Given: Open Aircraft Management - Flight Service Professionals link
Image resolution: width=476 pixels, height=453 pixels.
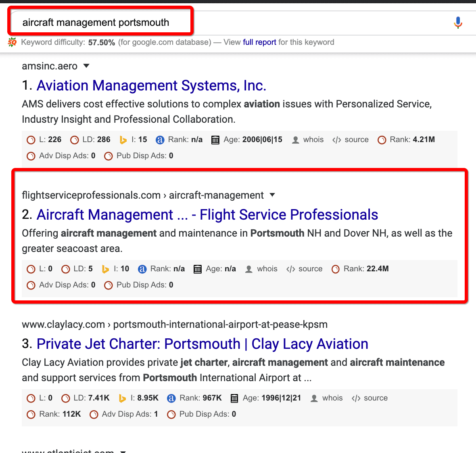Looking at the screenshot, I should click(x=207, y=214).
